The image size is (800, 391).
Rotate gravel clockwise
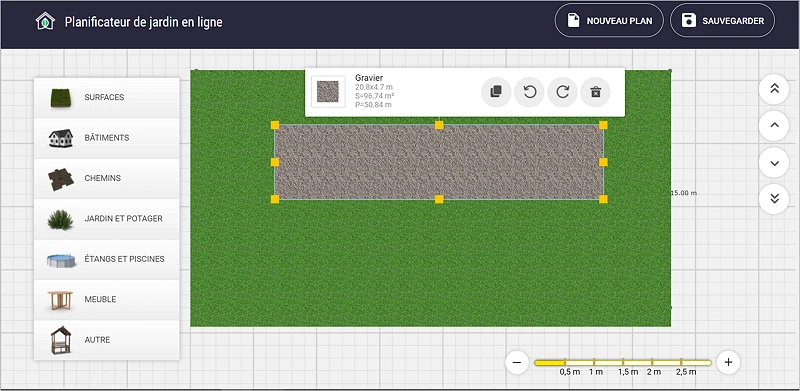pos(562,92)
